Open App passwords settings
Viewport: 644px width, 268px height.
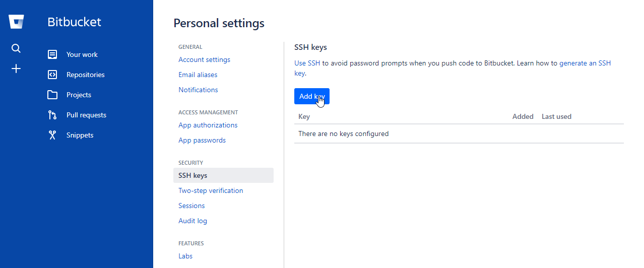pyautogui.click(x=202, y=140)
